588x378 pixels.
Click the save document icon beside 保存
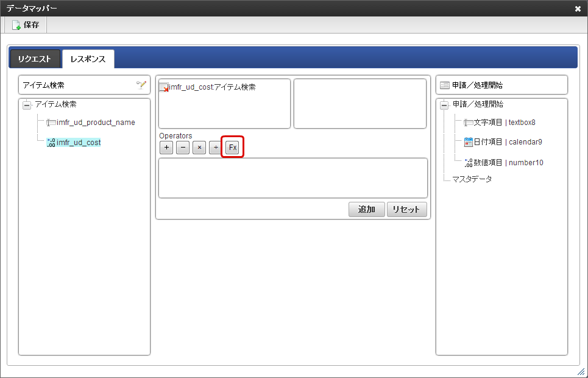[16, 25]
